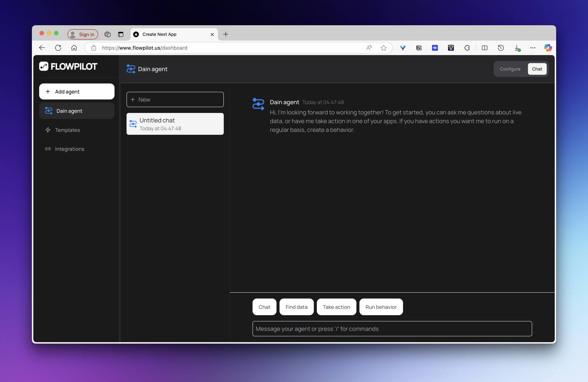Open Templates in sidebar
The image size is (588, 382).
[x=67, y=130]
